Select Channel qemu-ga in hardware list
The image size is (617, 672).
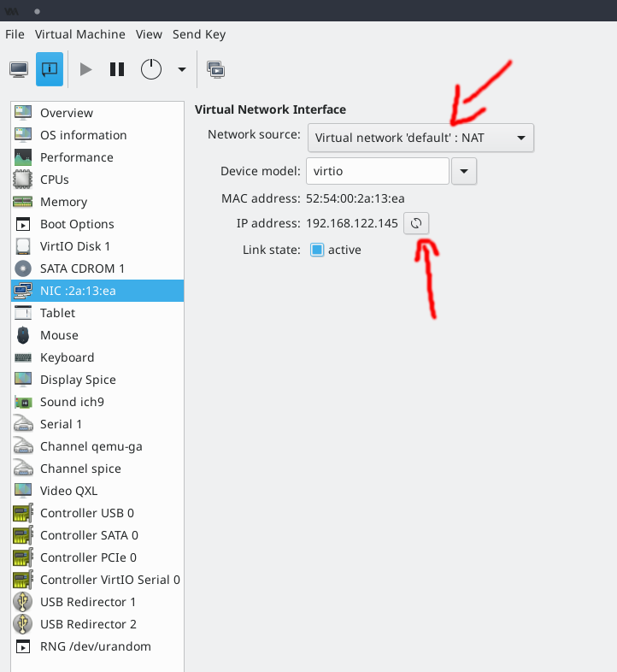tap(91, 446)
